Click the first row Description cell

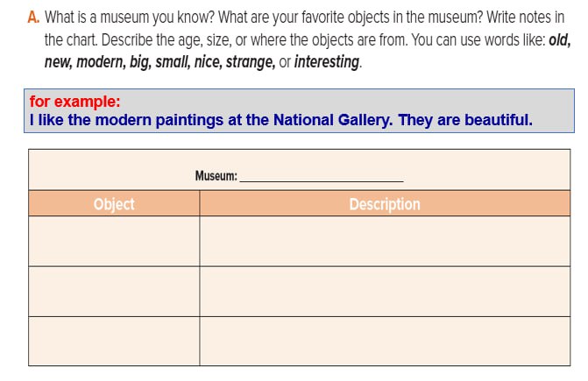(385, 241)
